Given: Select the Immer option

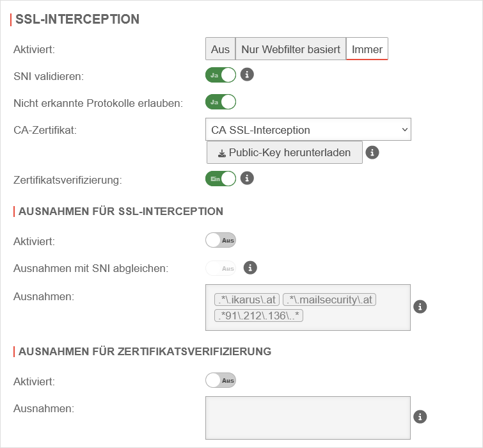Looking at the screenshot, I should pos(367,49).
